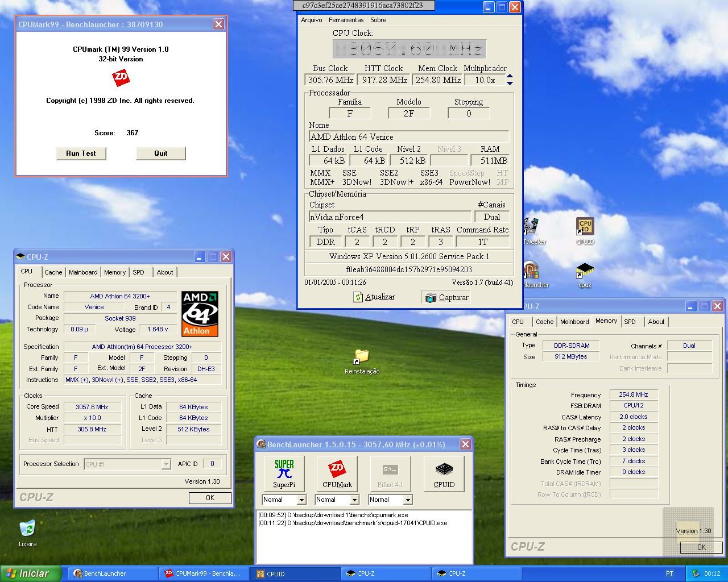Screen dimensions: 728x582
Task: Expand the Processor Selection combo box
Action: click(x=166, y=464)
